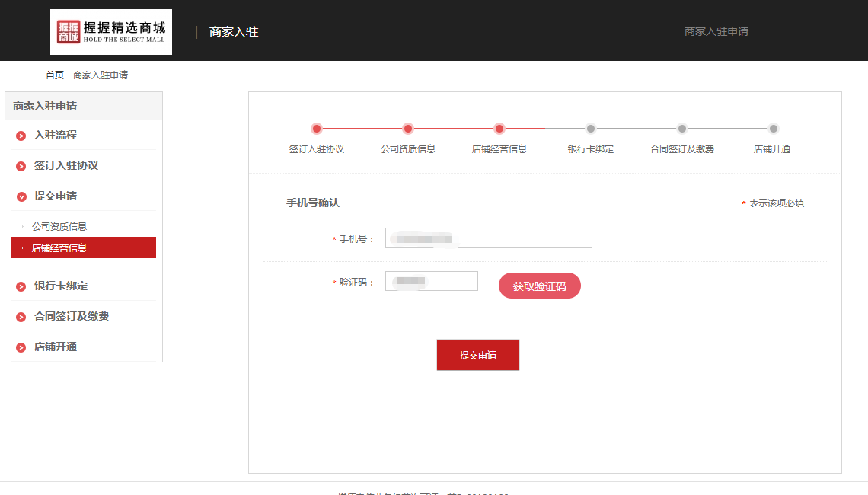Click arrow icon beside 银行卡绑定

coord(21,286)
